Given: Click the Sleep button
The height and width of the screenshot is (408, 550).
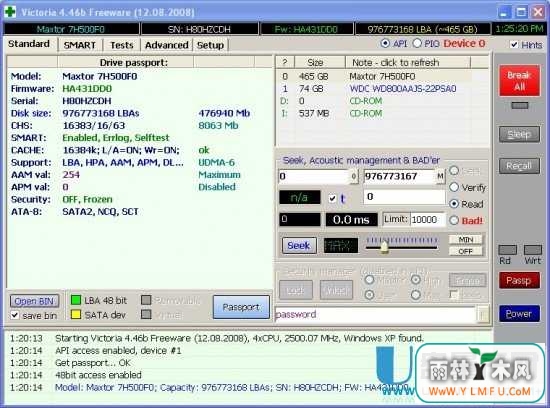Looking at the screenshot, I should [519, 134].
